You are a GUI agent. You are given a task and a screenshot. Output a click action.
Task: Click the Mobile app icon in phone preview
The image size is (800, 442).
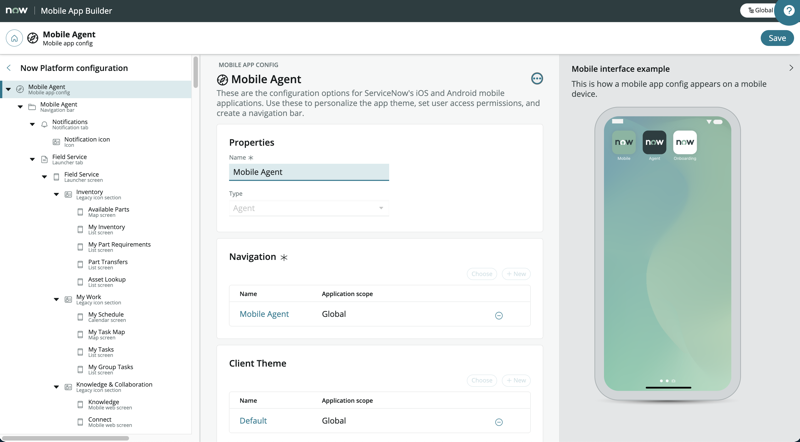[x=623, y=142]
